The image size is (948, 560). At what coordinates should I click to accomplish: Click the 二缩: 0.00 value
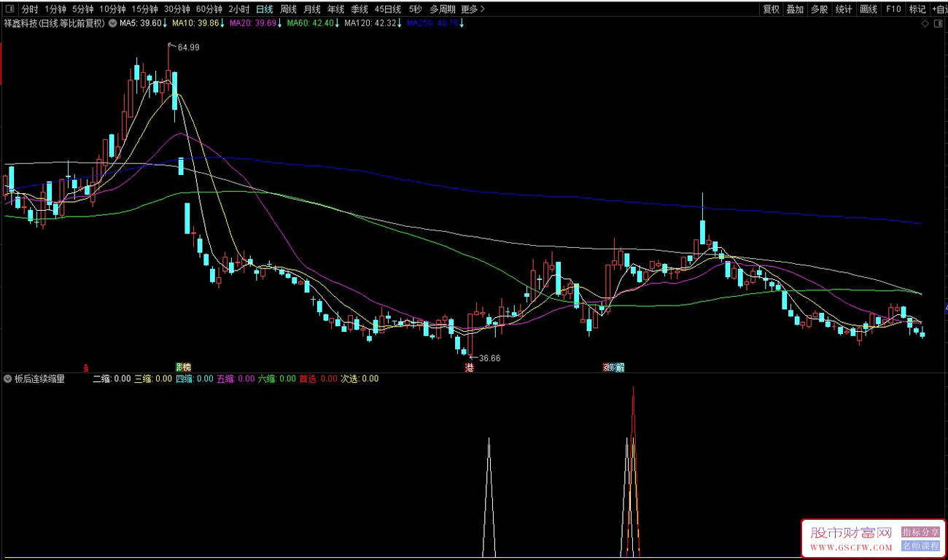112,378
